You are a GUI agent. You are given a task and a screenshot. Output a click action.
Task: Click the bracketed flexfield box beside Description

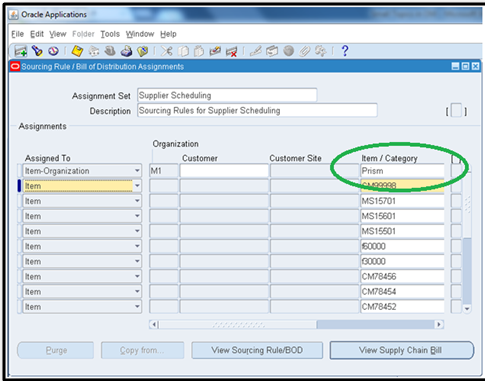pos(456,111)
